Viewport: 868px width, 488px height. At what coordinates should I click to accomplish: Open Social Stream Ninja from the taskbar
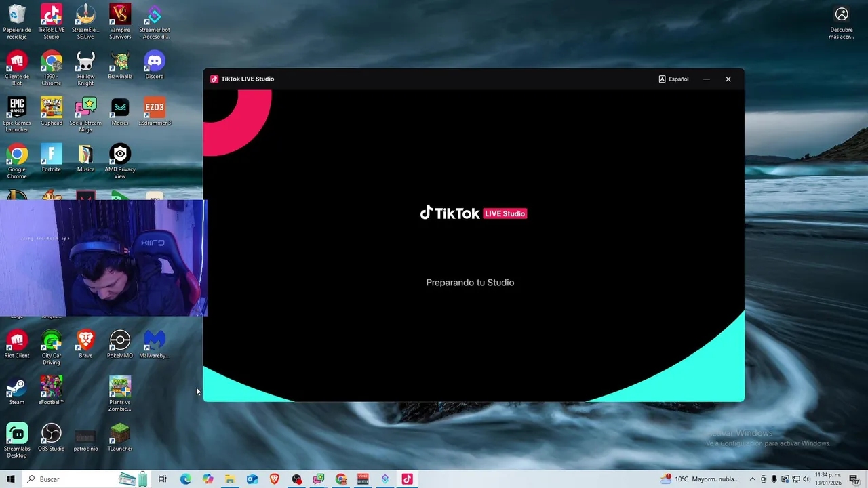pyautogui.click(x=319, y=479)
